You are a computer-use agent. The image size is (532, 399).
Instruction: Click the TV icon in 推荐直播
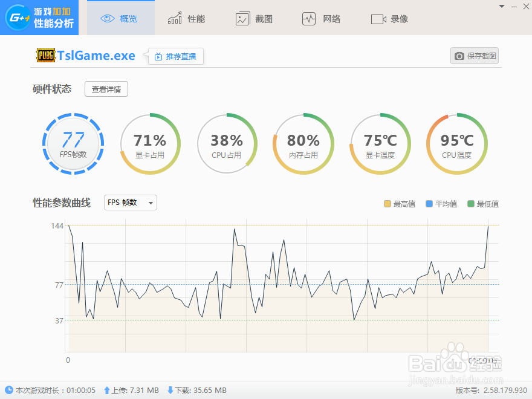point(158,57)
